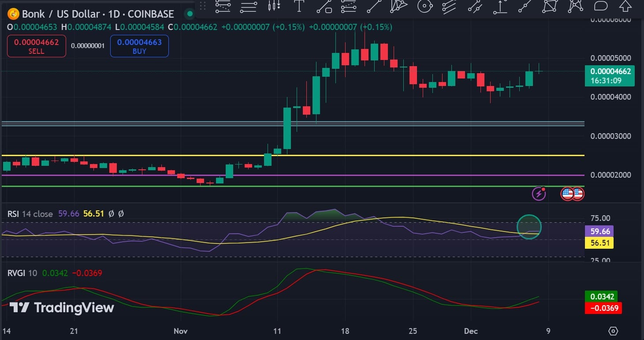The image size is (644, 340).
Task: Click the yellow 56.51 RSI axis tag
Action: coord(599,243)
